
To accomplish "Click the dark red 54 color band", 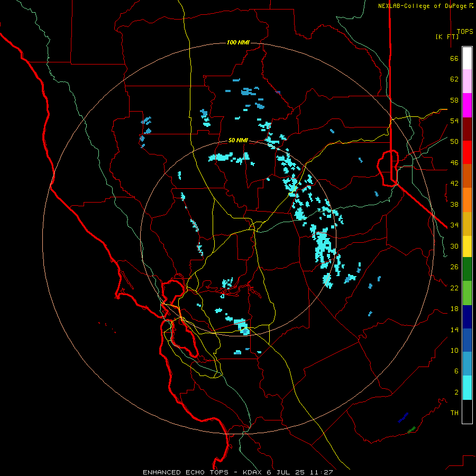I will click(x=467, y=129).
